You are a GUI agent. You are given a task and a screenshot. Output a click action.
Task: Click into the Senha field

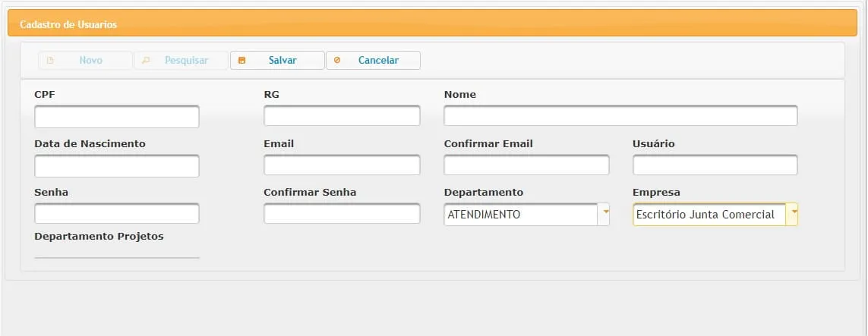coord(117,214)
